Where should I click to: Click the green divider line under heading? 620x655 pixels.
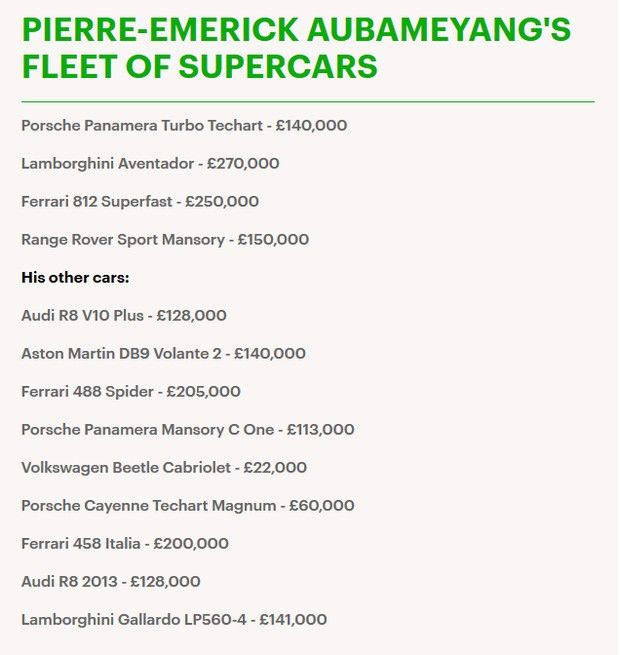coord(307,102)
